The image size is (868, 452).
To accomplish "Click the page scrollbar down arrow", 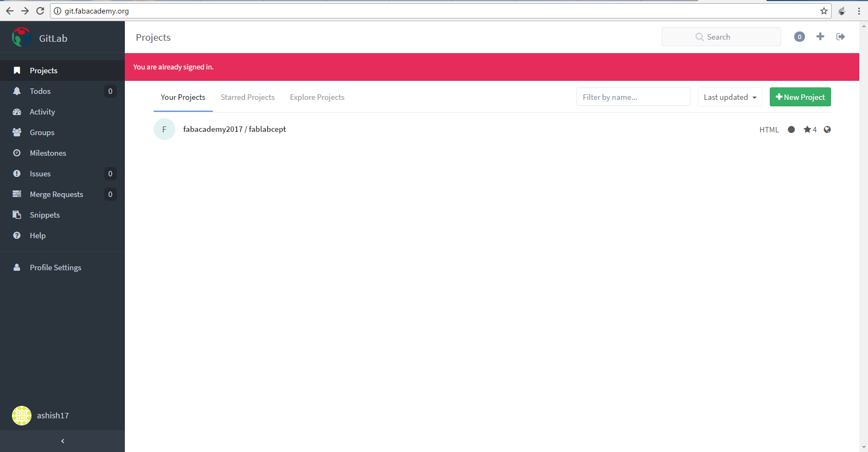I will coord(864,448).
